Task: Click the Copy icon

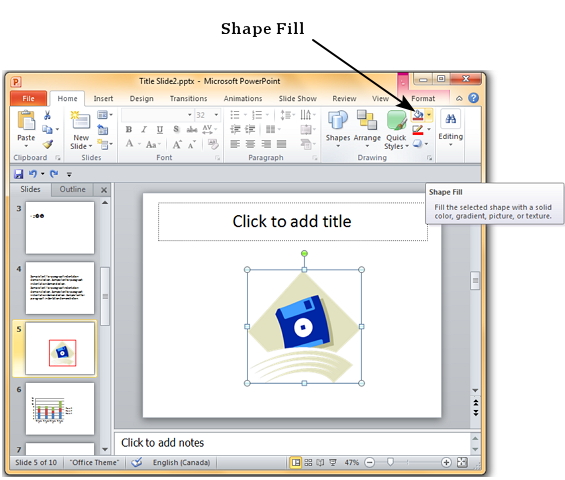Action: pyautogui.click(x=47, y=129)
